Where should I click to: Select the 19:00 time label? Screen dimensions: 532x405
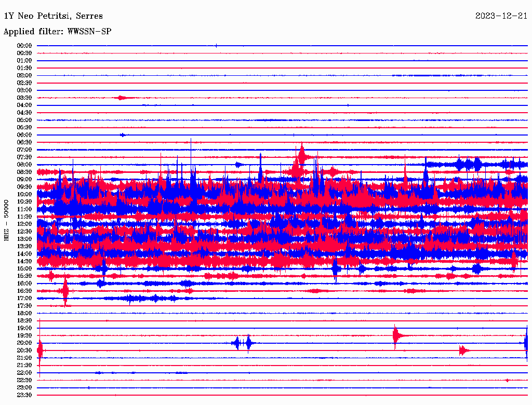24,328
